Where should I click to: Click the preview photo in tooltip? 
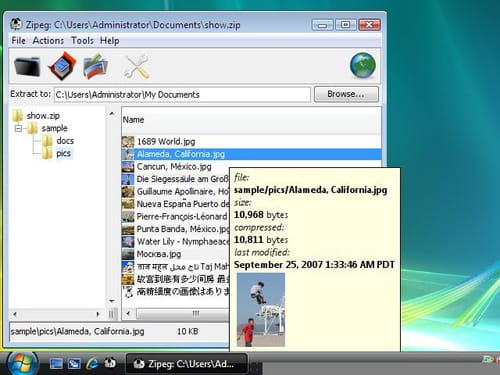pos(261,310)
